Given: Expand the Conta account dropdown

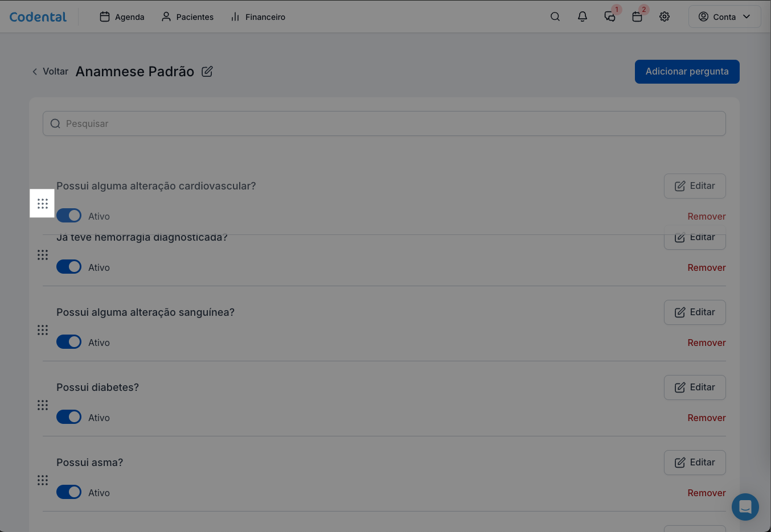Looking at the screenshot, I should 724,17.
